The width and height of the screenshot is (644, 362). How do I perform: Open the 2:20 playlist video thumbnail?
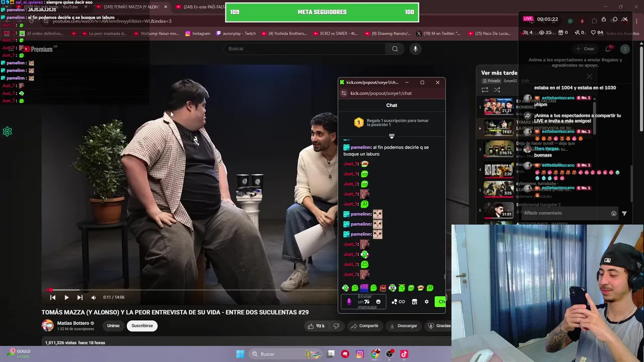click(499, 170)
